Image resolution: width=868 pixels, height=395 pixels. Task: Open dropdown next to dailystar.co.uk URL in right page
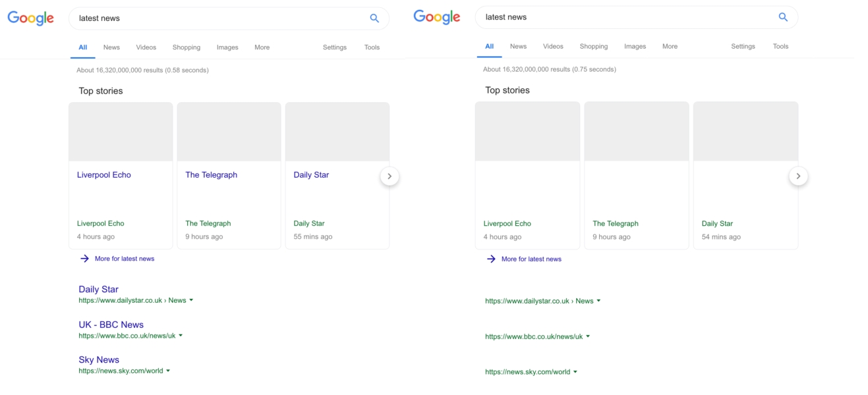coord(598,301)
